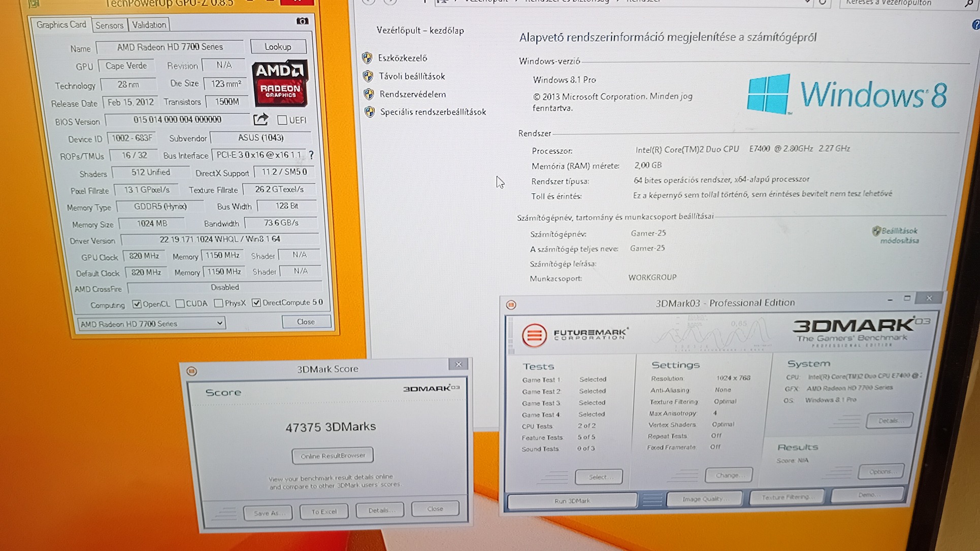Click the Control Panel refresh icon
Image resolution: width=980 pixels, height=551 pixels.
(x=823, y=3)
